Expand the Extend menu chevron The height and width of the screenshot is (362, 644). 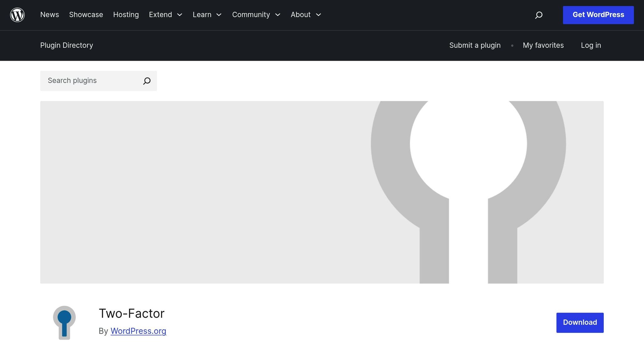[x=180, y=15]
